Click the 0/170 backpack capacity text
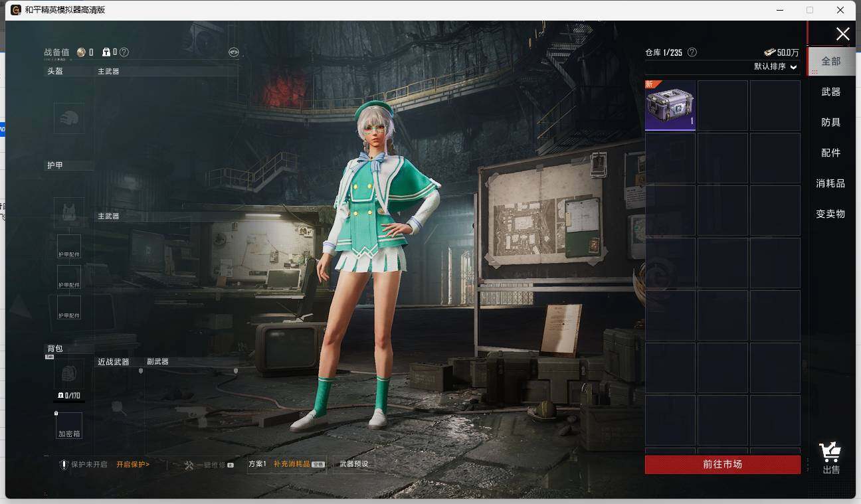Viewport: 861px width, 504px height. tap(72, 396)
